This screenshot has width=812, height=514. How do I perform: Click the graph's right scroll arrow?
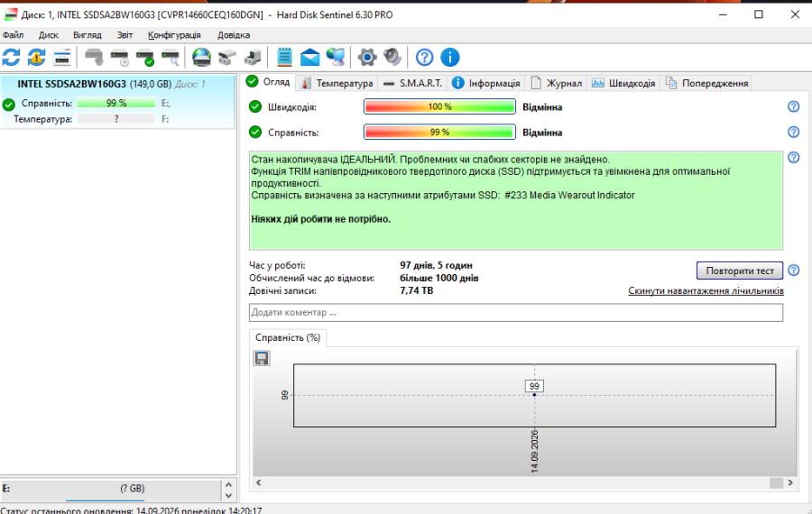790,482
